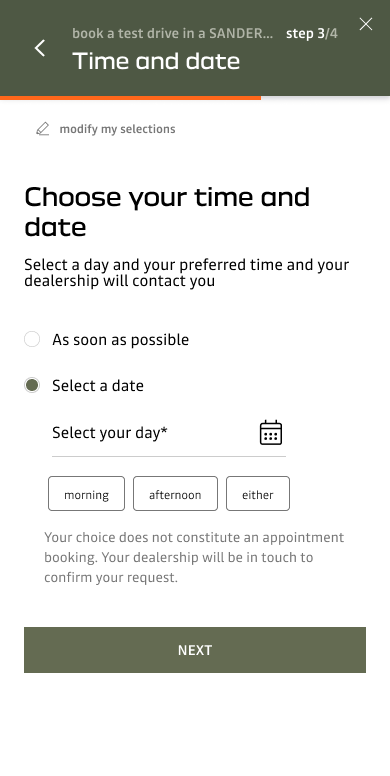Click the pencil edit icon
The image size is (390, 776).
[x=43, y=129]
